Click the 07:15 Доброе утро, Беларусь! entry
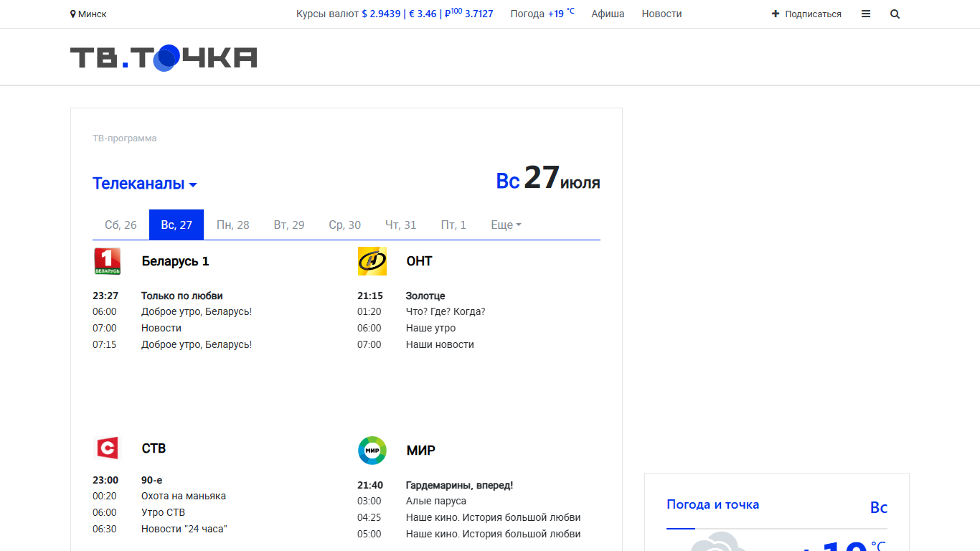This screenshot has height=551, width=980. [197, 345]
